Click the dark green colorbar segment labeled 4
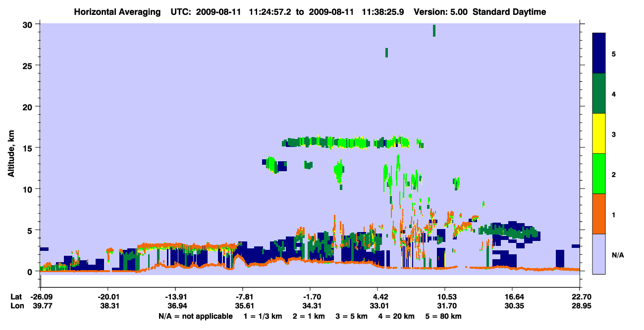 coord(599,94)
